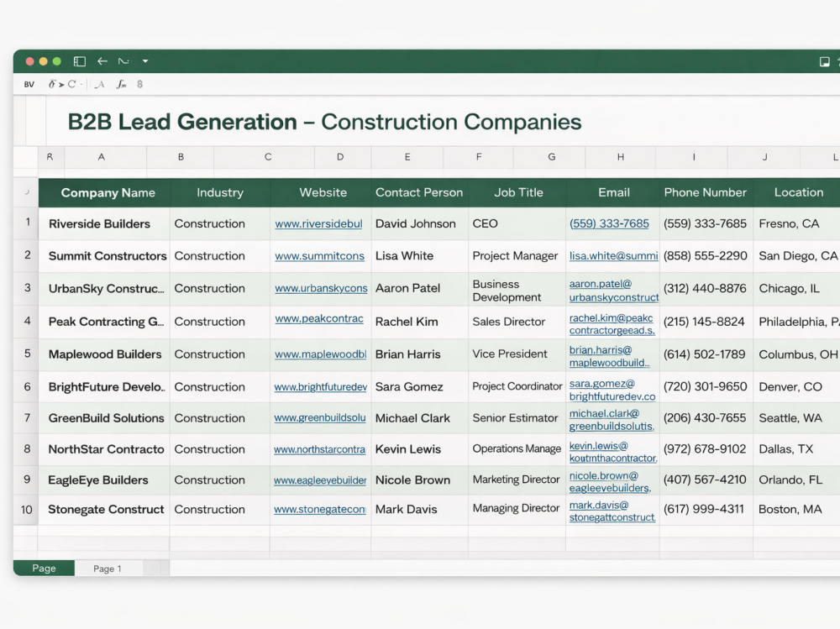Image resolution: width=840 pixels, height=629 pixels.
Task: Click the aaron.patel@ email link
Action: (x=601, y=284)
